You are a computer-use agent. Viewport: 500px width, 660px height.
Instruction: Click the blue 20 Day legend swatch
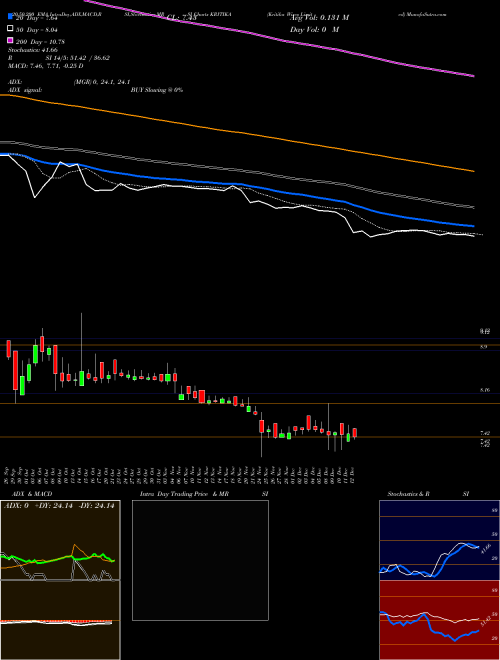pyautogui.click(x=10, y=17)
